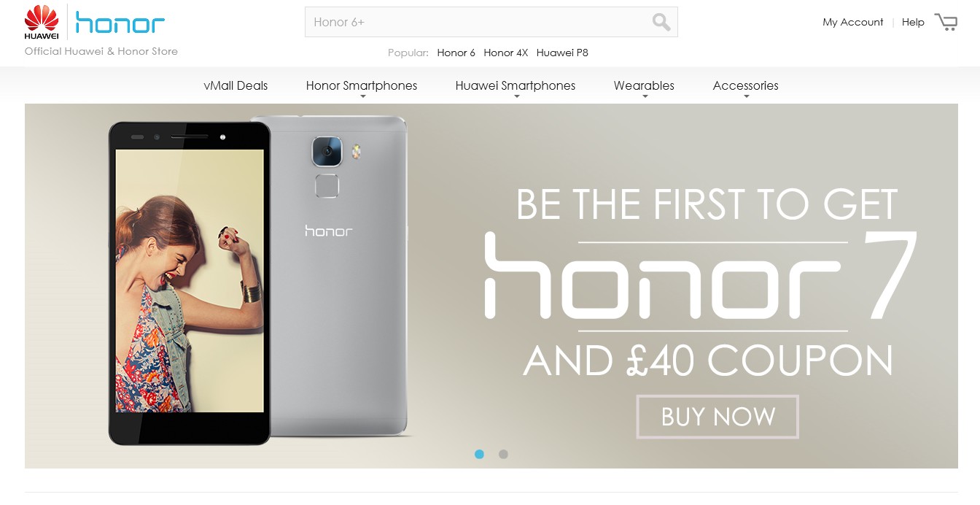The image size is (980, 505).
Task: Click the blue honor logo
Action: [120, 22]
